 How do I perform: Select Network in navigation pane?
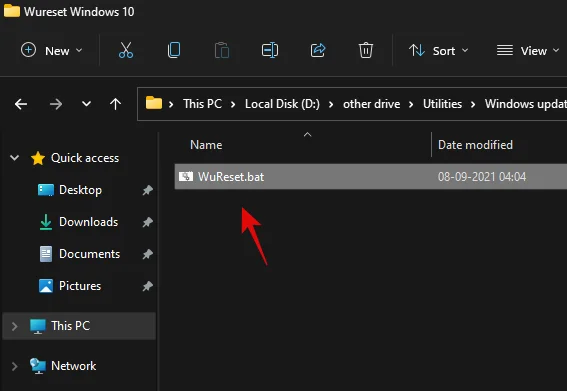pyautogui.click(x=74, y=366)
